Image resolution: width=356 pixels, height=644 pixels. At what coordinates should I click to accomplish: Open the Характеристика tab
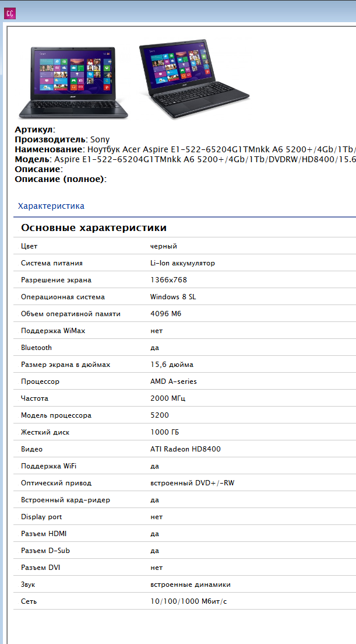click(x=51, y=206)
